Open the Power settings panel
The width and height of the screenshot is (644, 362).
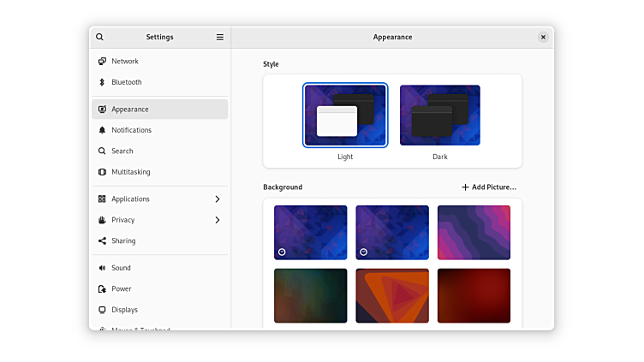coord(121,289)
